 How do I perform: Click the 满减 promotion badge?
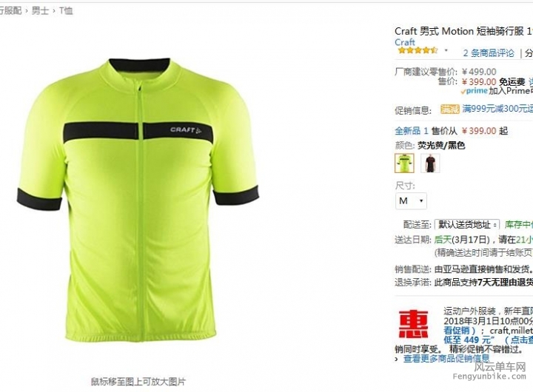click(450, 109)
